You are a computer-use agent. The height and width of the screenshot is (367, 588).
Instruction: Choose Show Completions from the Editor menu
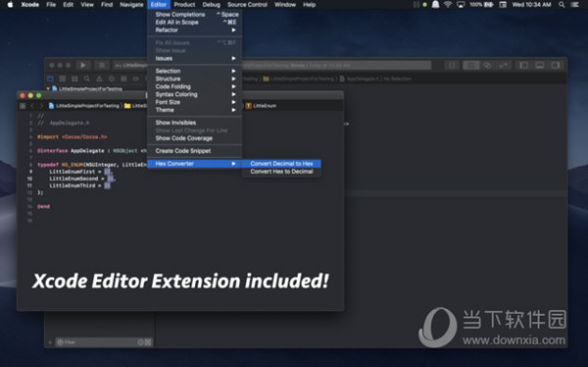tap(194, 15)
